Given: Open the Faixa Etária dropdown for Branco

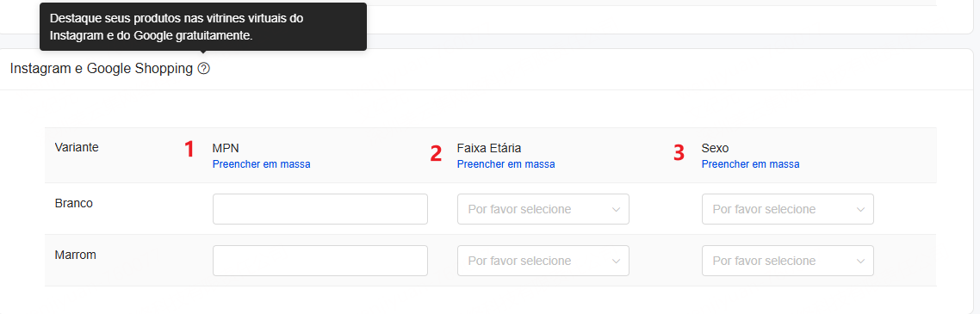Looking at the screenshot, I should point(543,209).
